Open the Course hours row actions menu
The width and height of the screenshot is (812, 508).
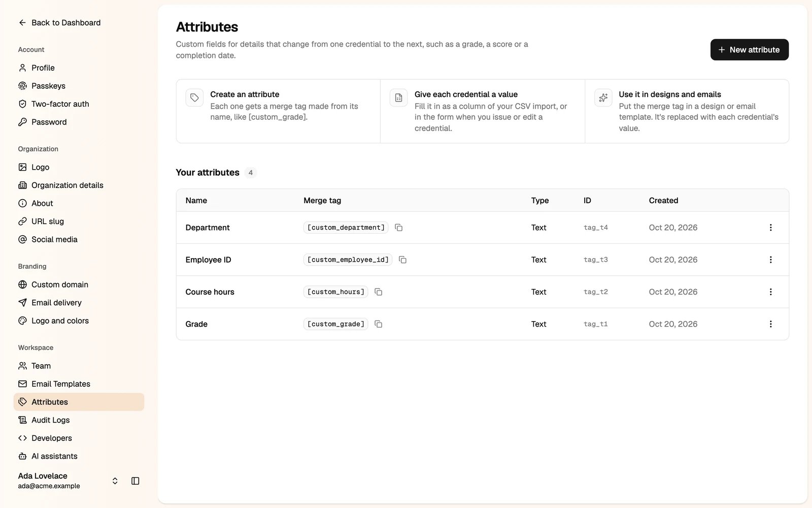point(770,292)
